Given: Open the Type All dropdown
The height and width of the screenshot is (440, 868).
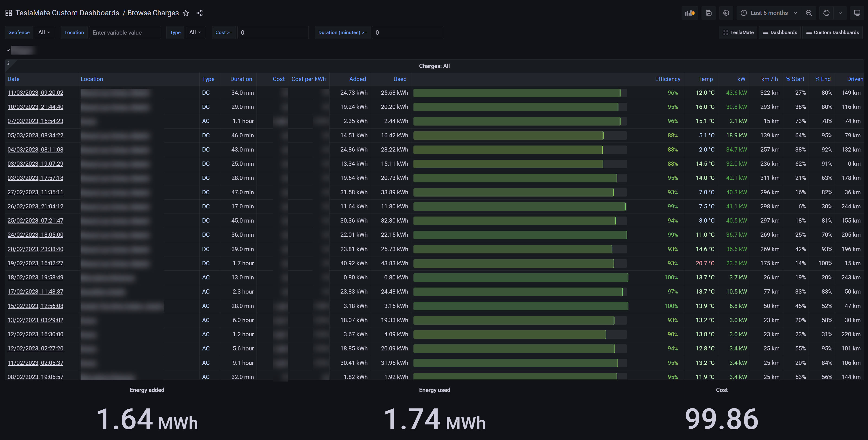Looking at the screenshot, I should pyautogui.click(x=195, y=32).
